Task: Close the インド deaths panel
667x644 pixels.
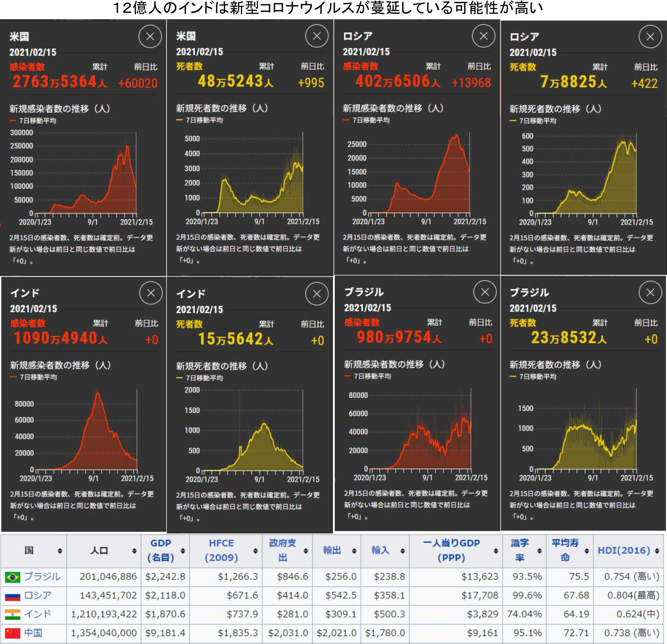Action: click(317, 294)
